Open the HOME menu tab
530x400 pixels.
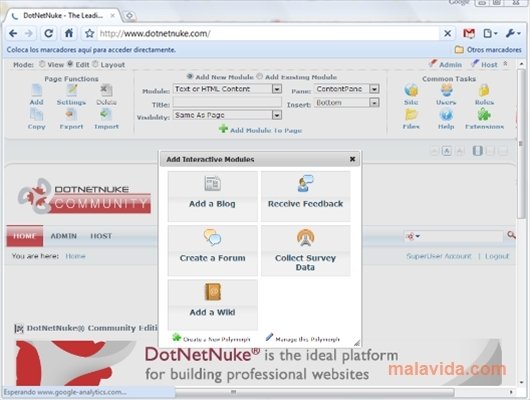coord(25,236)
